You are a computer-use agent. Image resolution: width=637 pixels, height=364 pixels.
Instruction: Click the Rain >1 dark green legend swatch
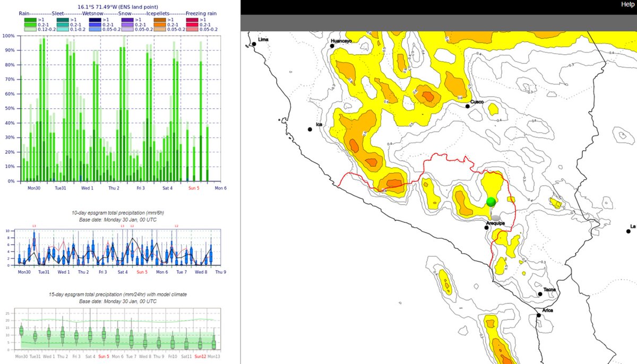[x=30, y=20]
